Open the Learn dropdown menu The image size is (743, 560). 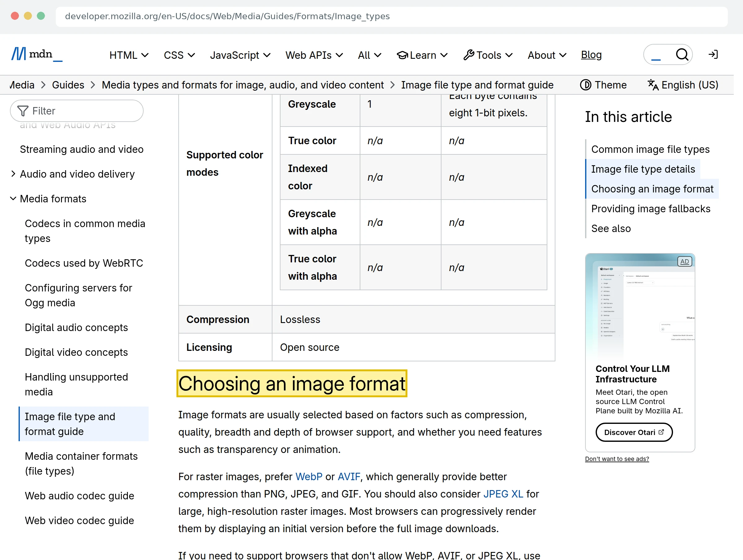[x=422, y=55]
